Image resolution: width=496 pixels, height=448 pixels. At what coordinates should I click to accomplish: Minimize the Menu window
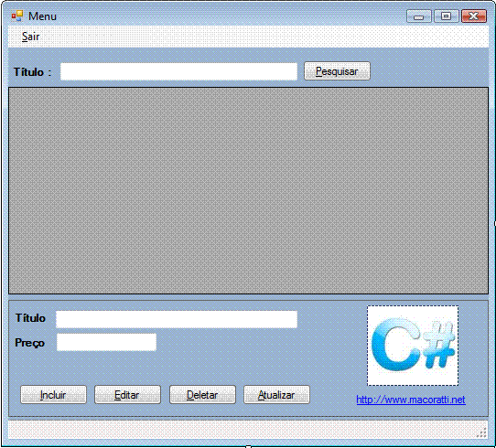(419, 16)
